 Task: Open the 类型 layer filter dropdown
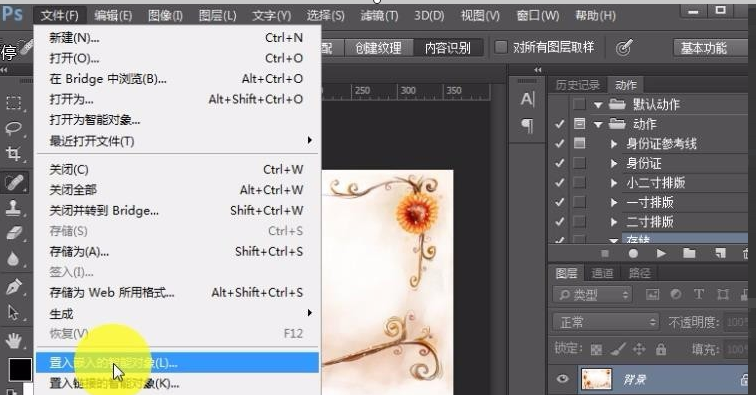coord(592,294)
